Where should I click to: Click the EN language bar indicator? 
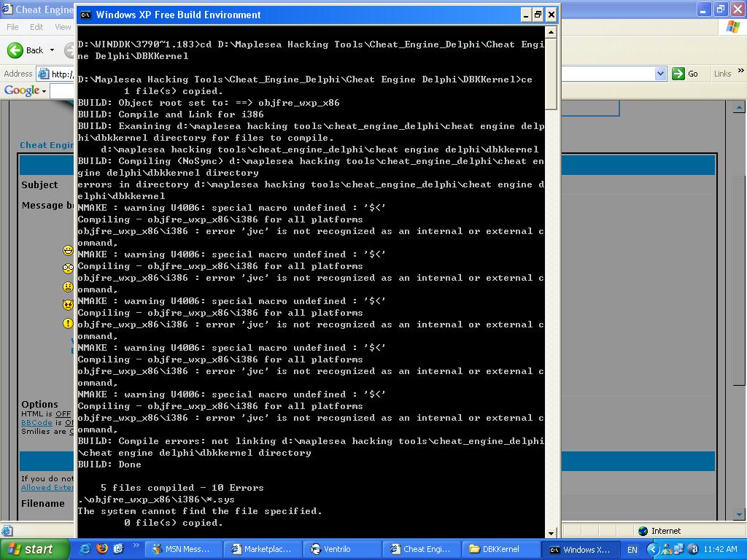pyautogui.click(x=632, y=550)
